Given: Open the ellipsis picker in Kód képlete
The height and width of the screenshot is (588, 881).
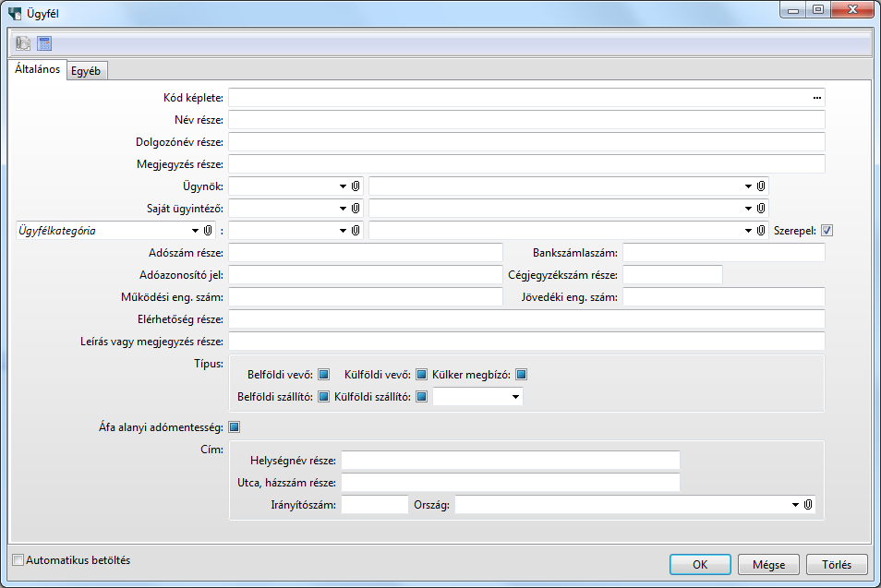Looking at the screenshot, I should (x=817, y=98).
